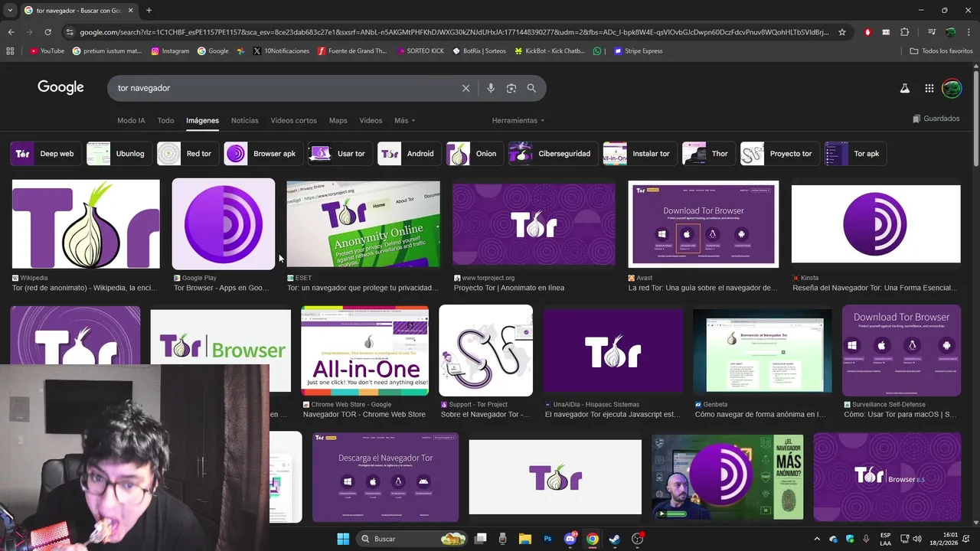Open the Wikipedia Tor result link

pyautogui.click(x=86, y=288)
